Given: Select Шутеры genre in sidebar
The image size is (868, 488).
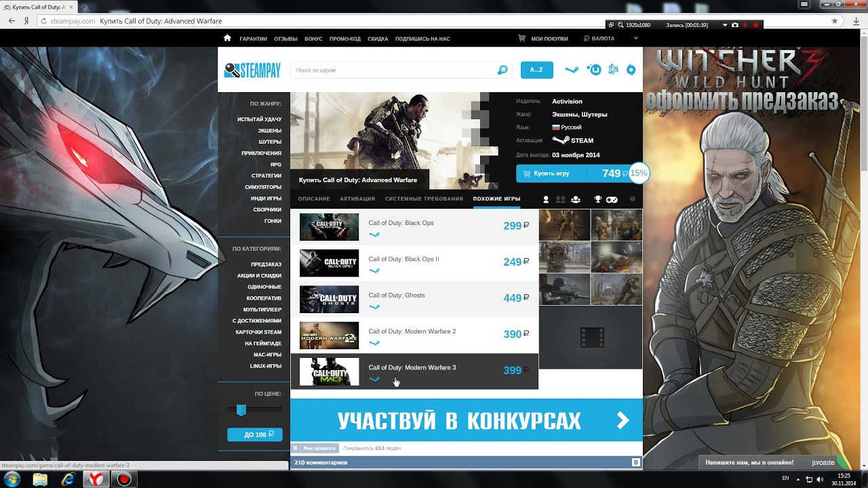Looking at the screenshot, I should coord(270,142).
